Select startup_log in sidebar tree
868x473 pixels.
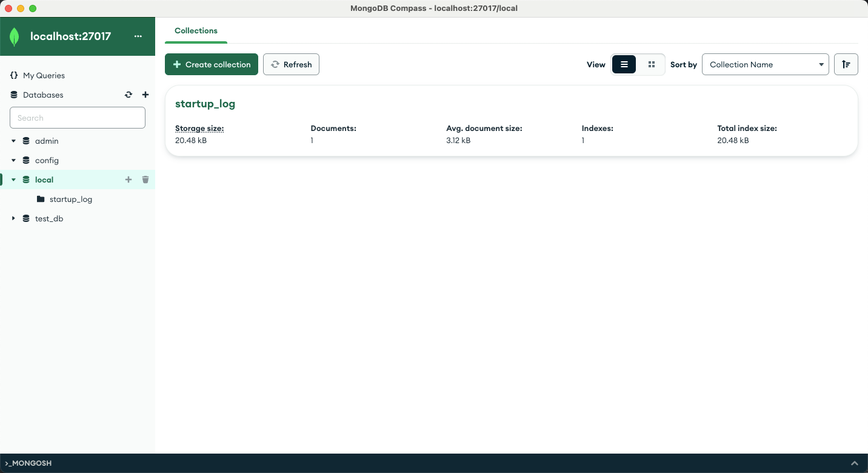[x=71, y=200]
